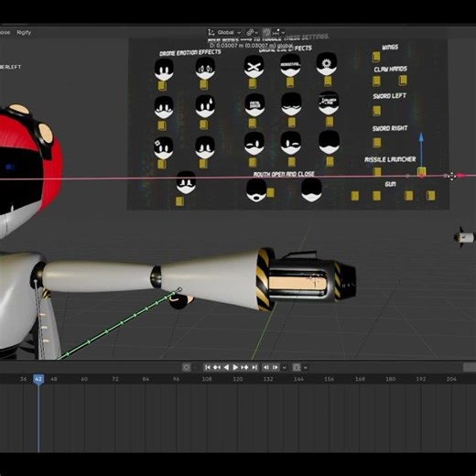This screenshot has height=476, width=476.
Task: Toggle the Missile Launcher switch
Action: coord(377,172)
